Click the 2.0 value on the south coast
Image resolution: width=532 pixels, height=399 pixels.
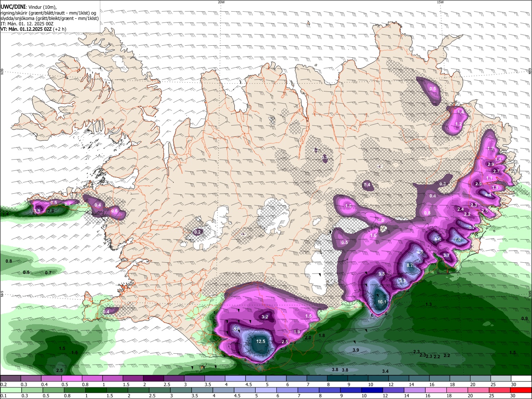pos(308,338)
